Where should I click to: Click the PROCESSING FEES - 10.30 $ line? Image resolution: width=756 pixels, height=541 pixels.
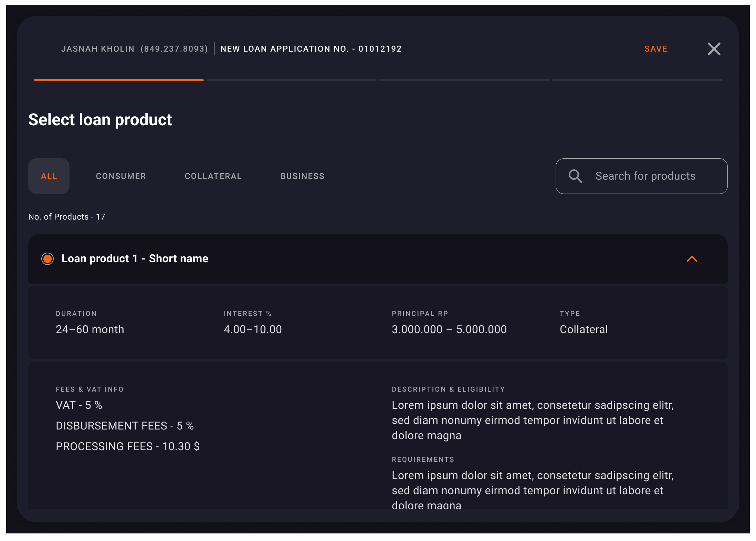click(x=128, y=446)
